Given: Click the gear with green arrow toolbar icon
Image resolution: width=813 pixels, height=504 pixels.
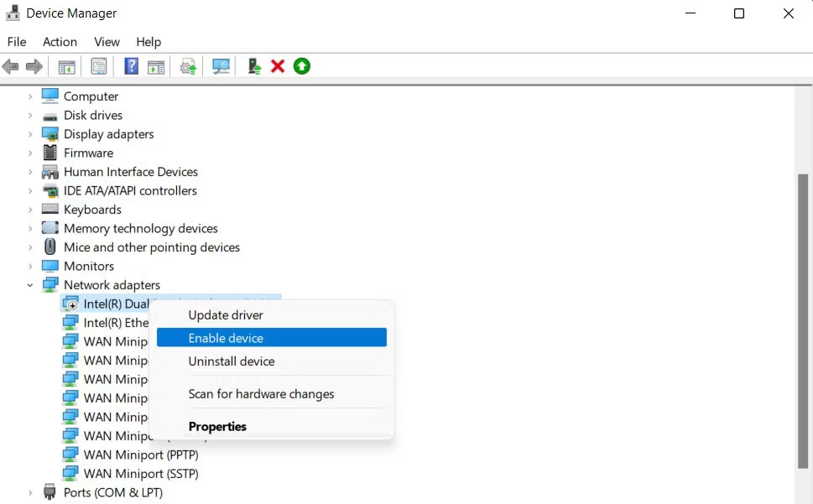Looking at the screenshot, I should tap(188, 67).
